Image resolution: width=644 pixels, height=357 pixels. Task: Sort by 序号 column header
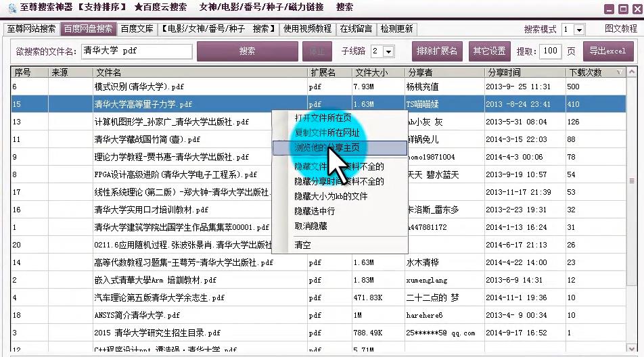tap(29, 72)
